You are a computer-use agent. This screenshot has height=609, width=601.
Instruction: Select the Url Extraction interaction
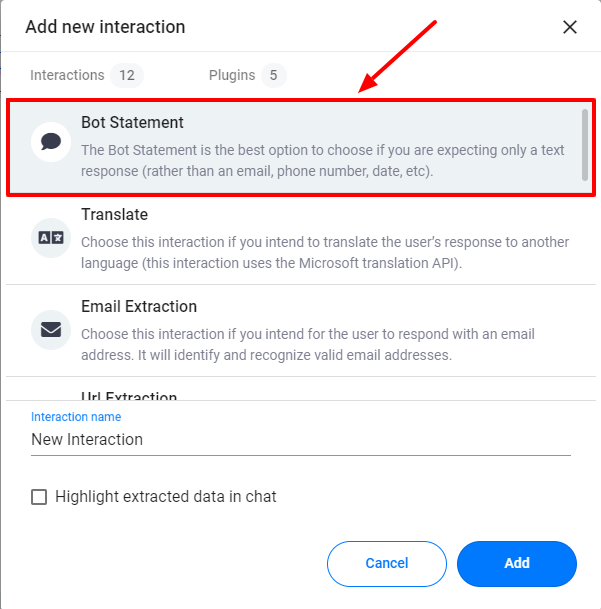[x=129, y=396]
